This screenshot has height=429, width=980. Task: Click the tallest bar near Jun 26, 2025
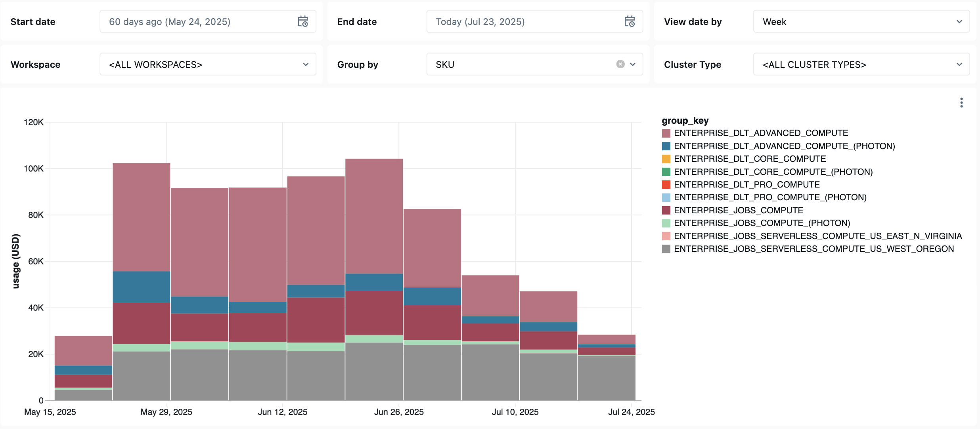tap(374, 278)
